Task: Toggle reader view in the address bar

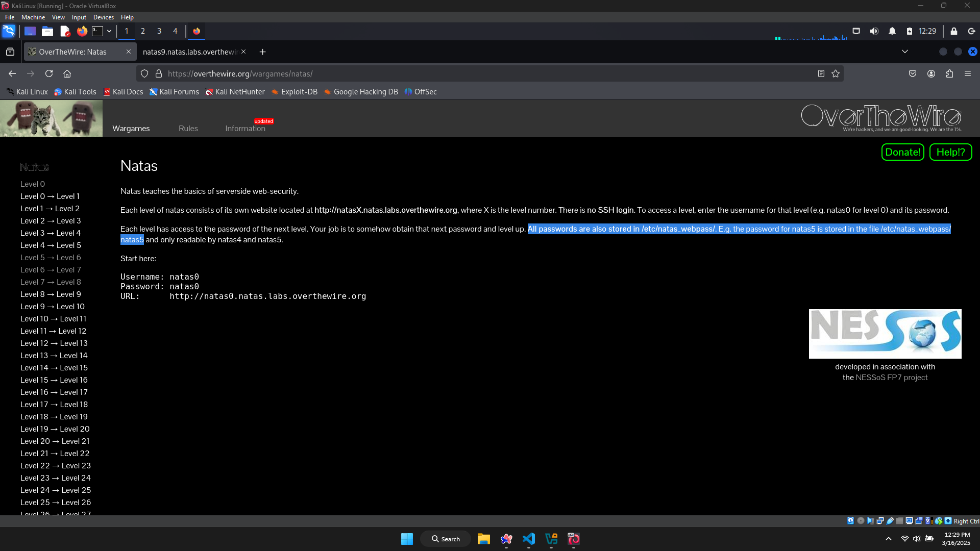Action: click(821, 73)
